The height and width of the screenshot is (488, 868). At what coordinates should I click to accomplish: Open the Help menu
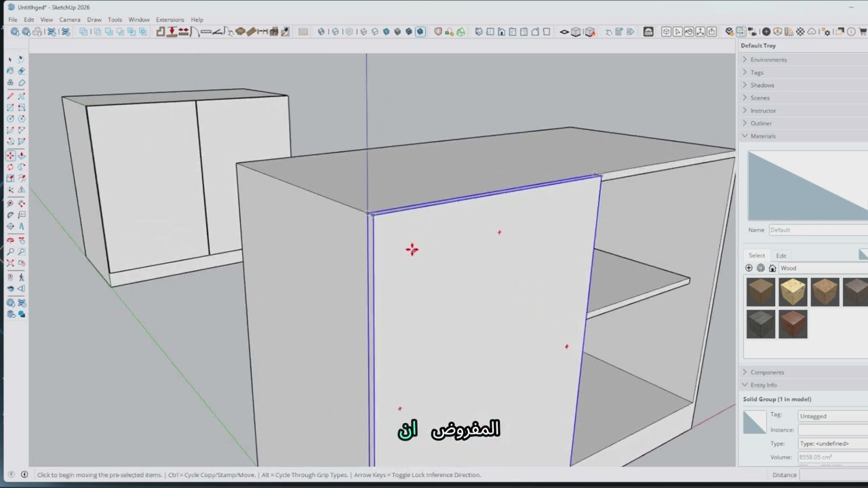[197, 20]
